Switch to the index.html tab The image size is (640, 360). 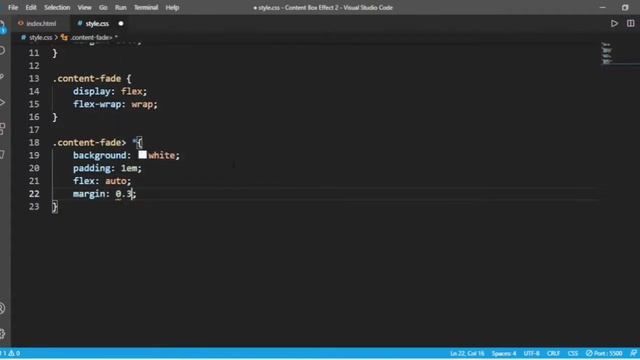pyautogui.click(x=41, y=24)
